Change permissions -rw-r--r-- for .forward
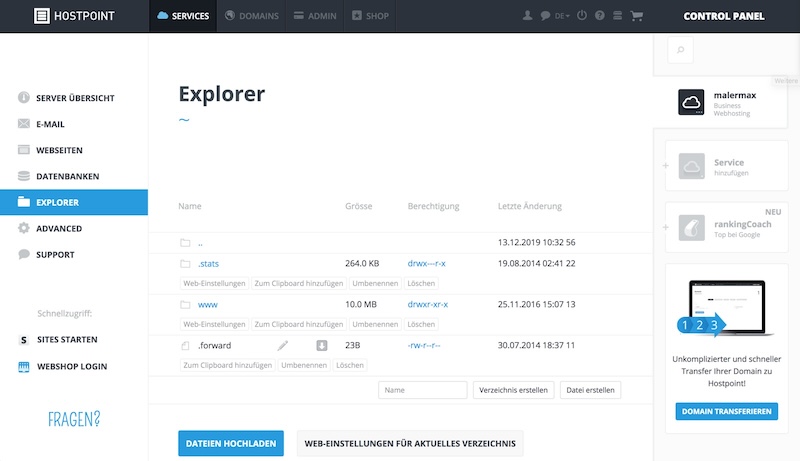Image resolution: width=800 pixels, height=461 pixels. coord(423,346)
